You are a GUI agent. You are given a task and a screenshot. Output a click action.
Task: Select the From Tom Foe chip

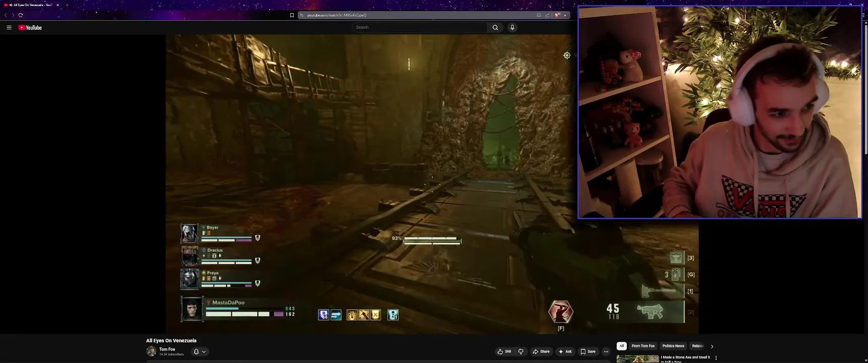pos(643,346)
